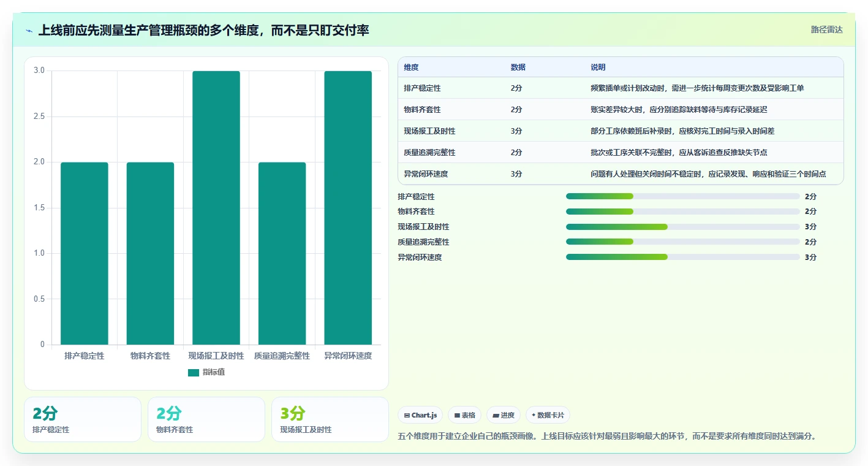Click the 排产稳定性 progress label
Viewport: 868px width, 466px height.
click(x=416, y=197)
